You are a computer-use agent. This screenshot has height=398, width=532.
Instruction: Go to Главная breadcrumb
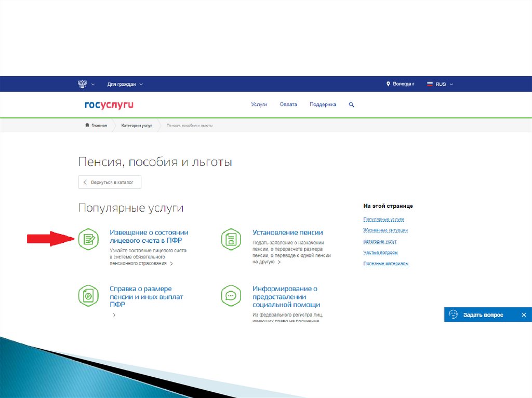(x=99, y=126)
